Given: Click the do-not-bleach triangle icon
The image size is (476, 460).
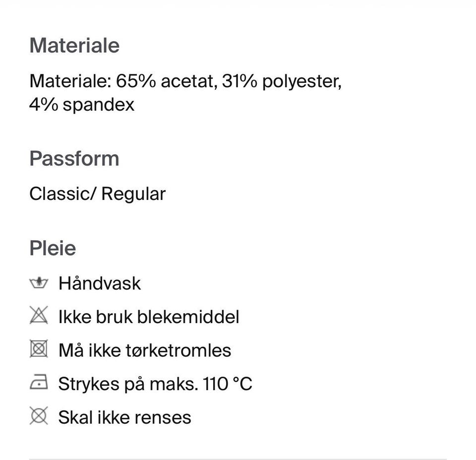Looking at the screenshot, I should coord(39,316).
